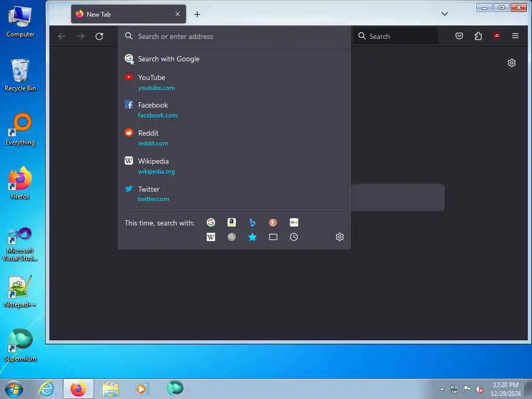
Task: Open the Twitter suggestion row
Action: click(x=234, y=194)
